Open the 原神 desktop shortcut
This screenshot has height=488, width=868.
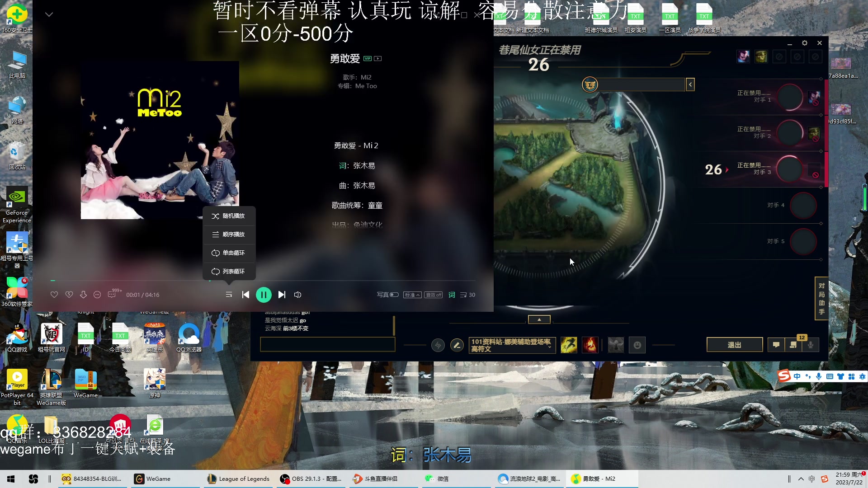click(x=155, y=383)
